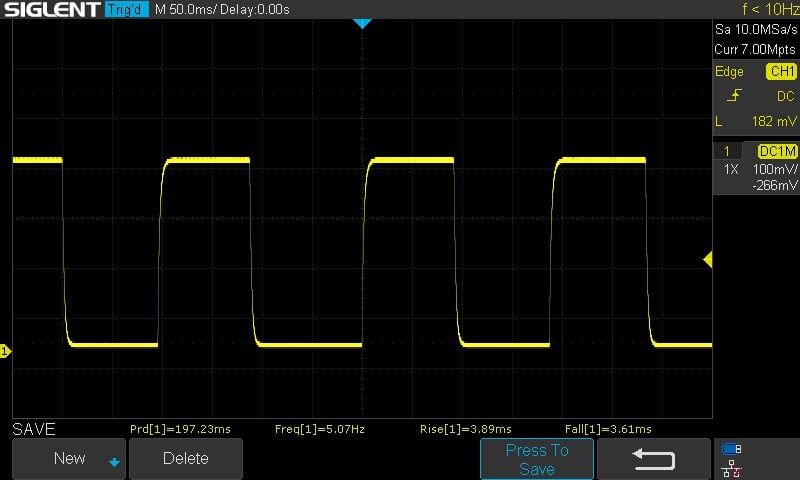Viewport: 800px width, 480px height.
Task: Click the LAN network status icon
Action: pyautogui.click(x=732, y=468)
